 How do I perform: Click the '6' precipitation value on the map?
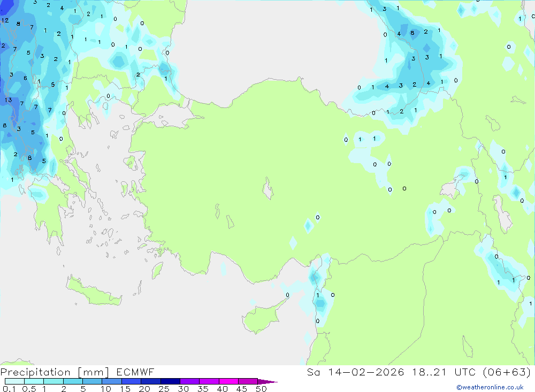tap(25, 78)
